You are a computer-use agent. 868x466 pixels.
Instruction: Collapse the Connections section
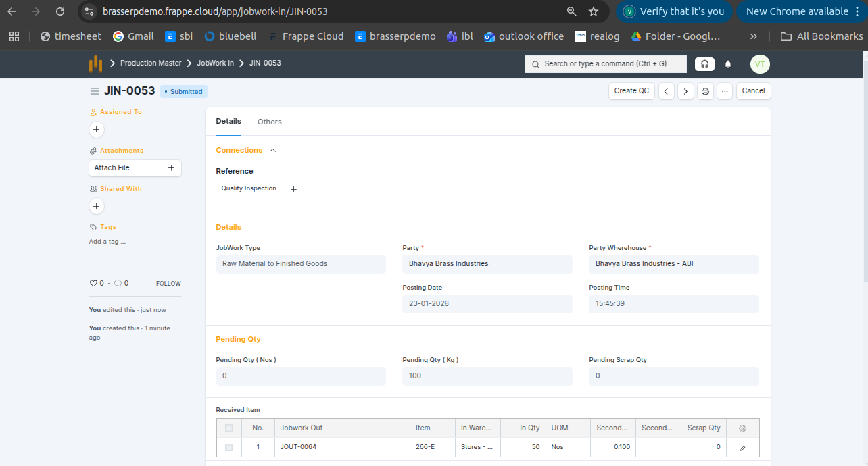coord(273,151)
